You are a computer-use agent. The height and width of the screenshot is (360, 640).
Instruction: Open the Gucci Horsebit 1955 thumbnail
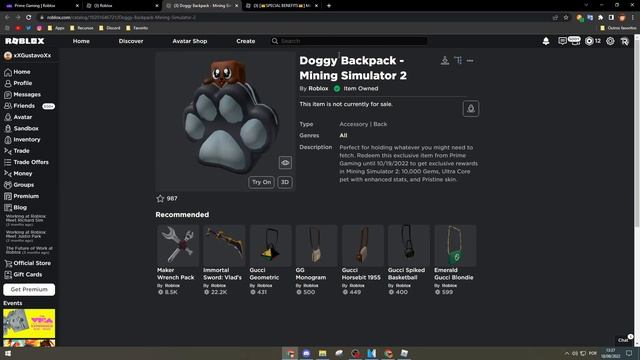click(362, 245)
